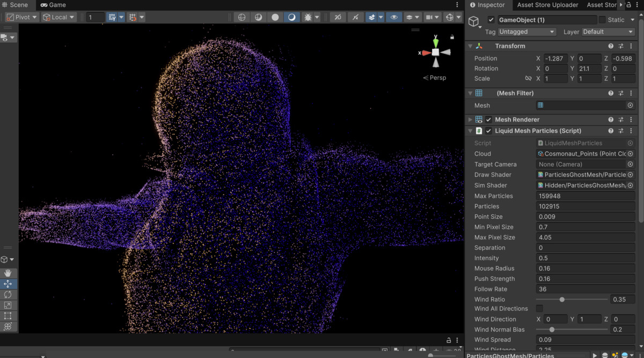Select the shaded draw mode button

291,17
